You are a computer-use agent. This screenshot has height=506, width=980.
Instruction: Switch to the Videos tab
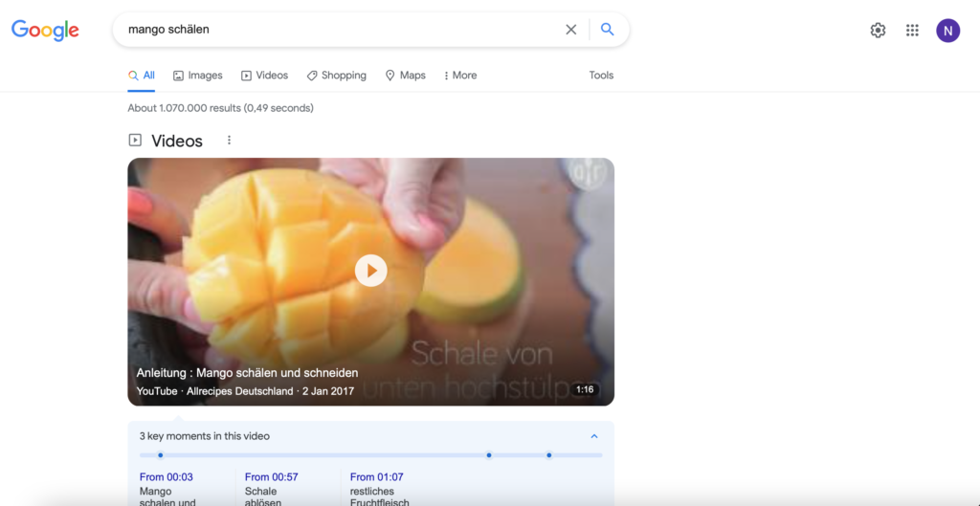click(264, 75)
